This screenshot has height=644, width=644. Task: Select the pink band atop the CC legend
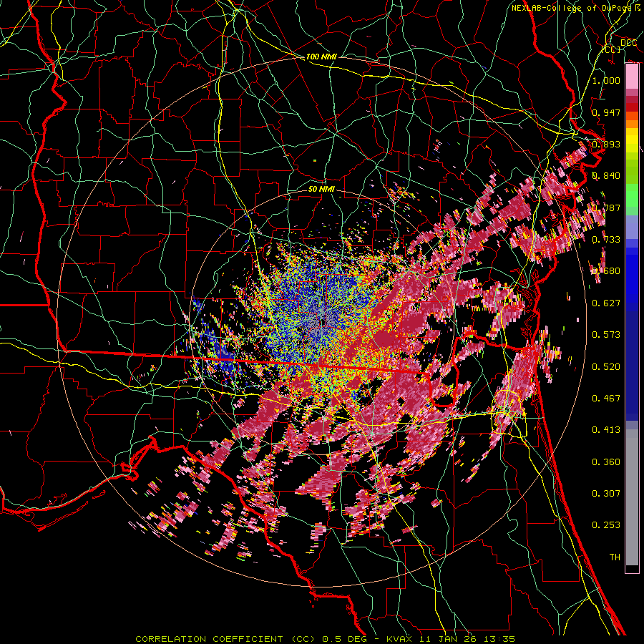pos(632,77)
